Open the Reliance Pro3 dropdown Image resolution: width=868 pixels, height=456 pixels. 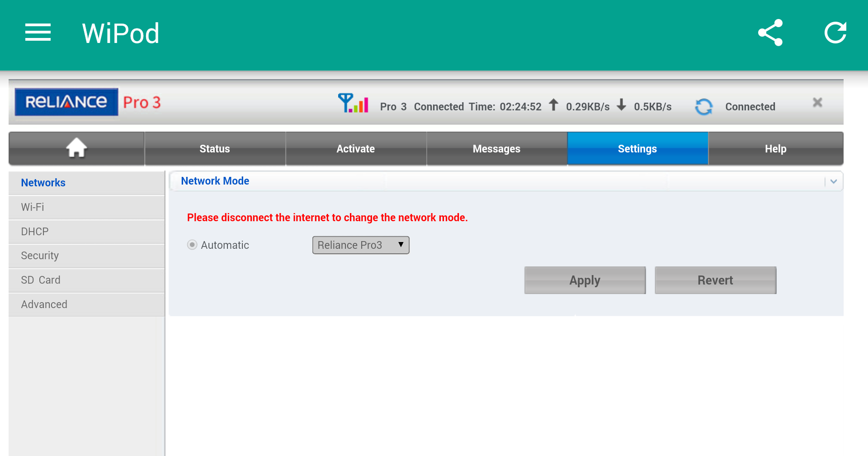[x=361, y=245]
